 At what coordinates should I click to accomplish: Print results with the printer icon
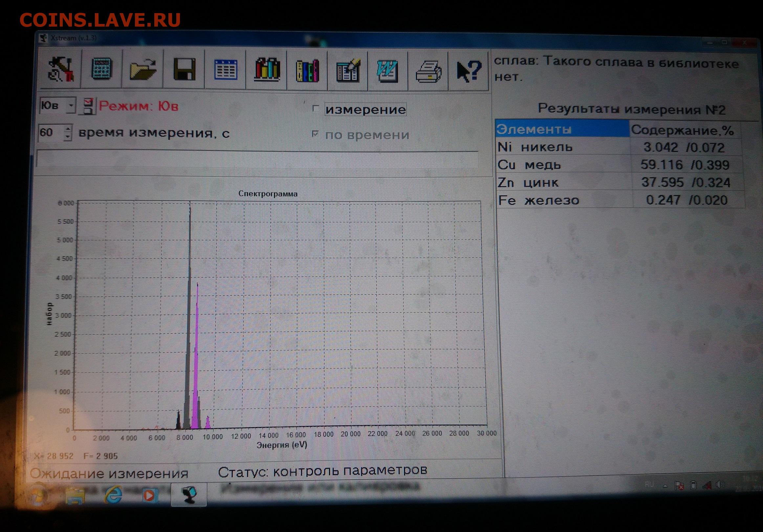tap(428, 72)
